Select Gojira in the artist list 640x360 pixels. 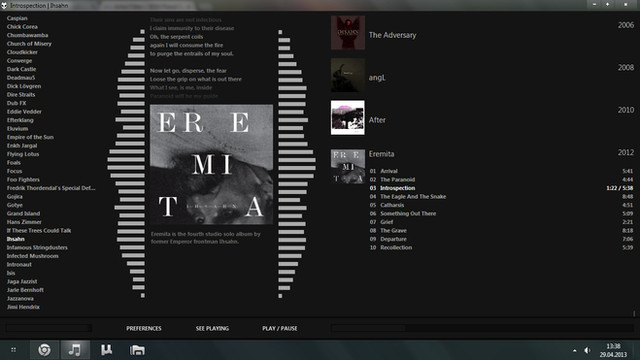(15, 196)
